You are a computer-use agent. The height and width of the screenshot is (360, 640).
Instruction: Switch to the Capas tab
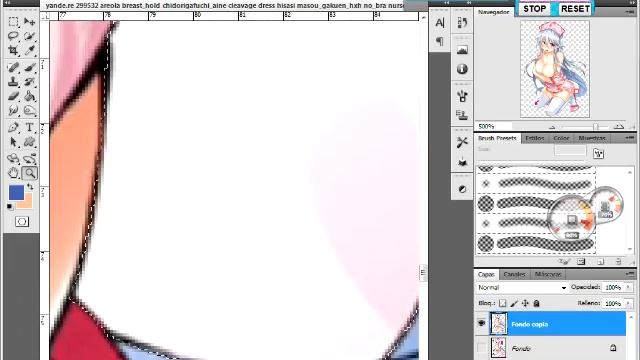coord(486,274)
